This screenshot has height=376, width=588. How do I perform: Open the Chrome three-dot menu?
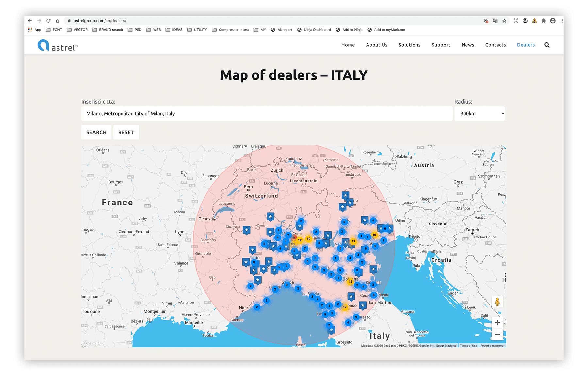562,21
